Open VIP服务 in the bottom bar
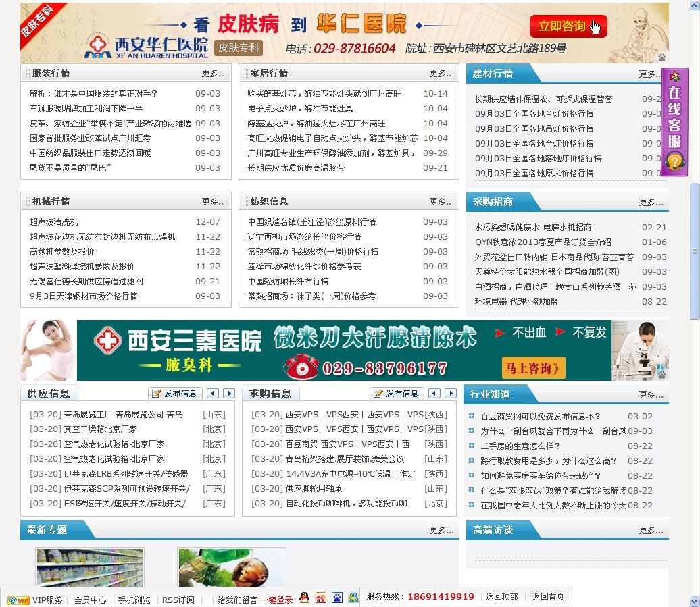The image size is (700, 607). point(47,600)
